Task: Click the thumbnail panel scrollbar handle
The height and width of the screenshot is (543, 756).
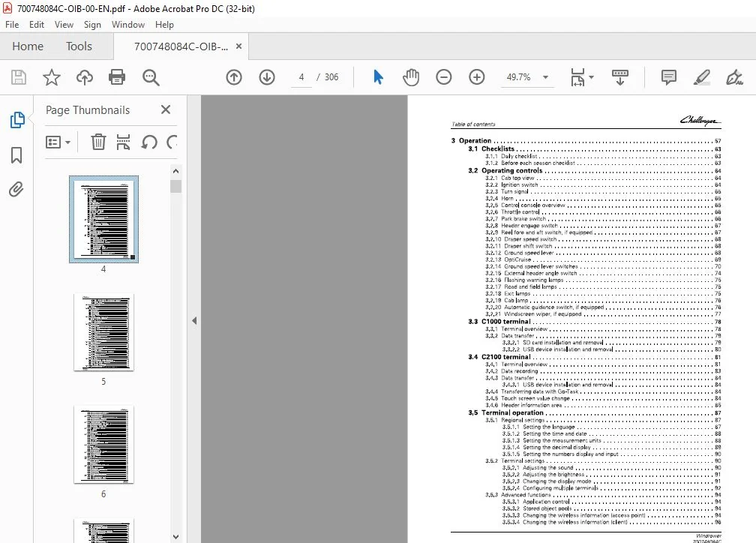Action: (175, 186)
